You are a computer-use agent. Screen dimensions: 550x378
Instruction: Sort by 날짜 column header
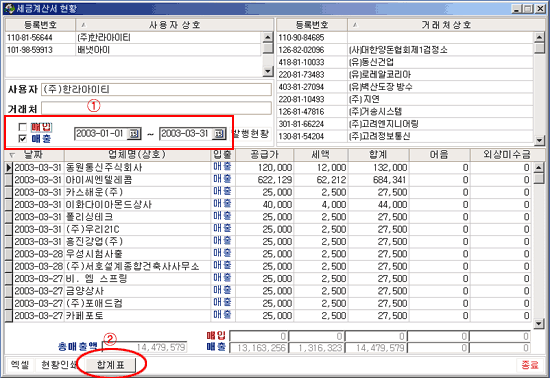[34, 155]
